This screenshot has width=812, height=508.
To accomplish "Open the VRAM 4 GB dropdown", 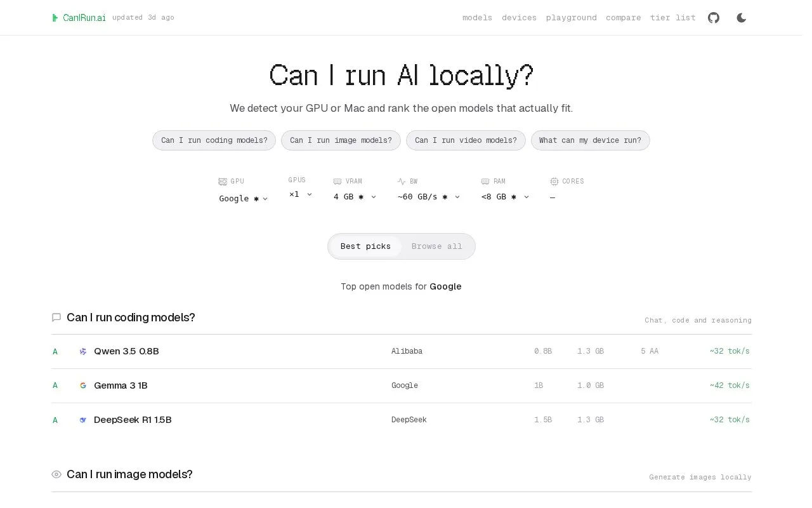I will coord(355,197).
